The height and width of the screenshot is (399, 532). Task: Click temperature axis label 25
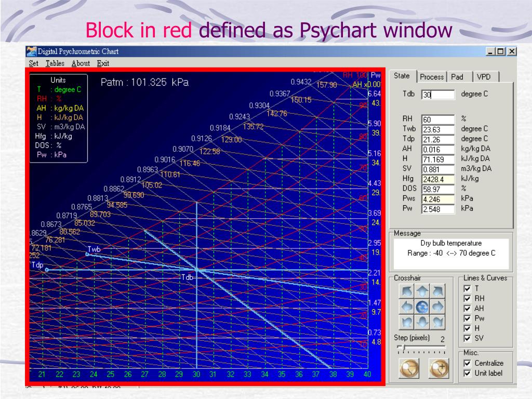111,374
